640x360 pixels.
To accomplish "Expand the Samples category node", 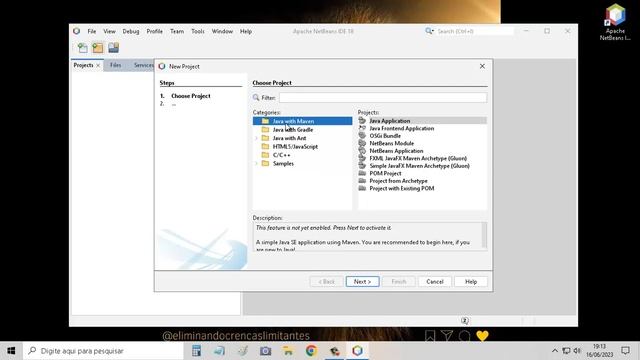I will tap(256, 163).
